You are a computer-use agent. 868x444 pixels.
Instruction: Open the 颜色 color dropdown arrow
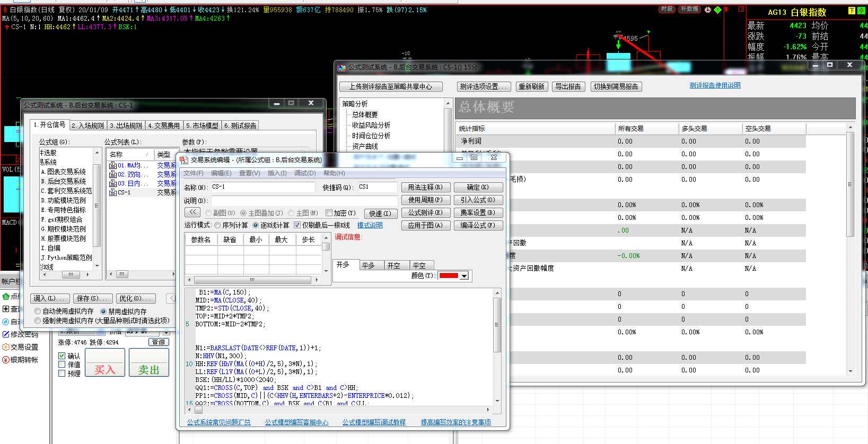[464, 276]
